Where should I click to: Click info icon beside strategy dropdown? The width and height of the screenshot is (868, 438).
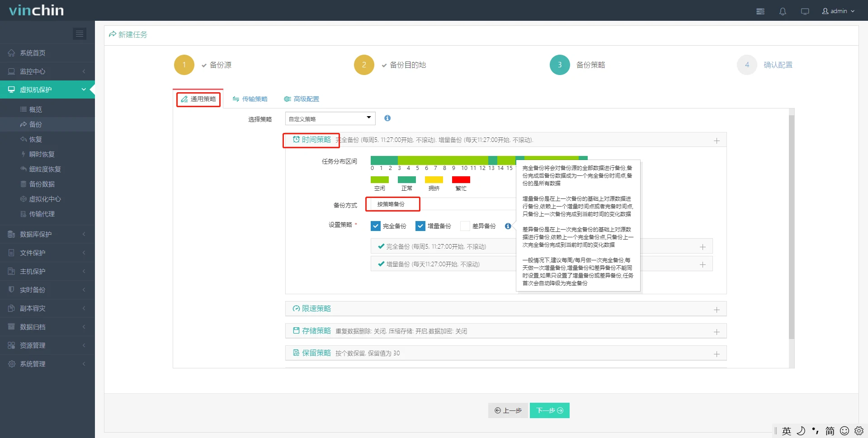[x=387, y=118]
